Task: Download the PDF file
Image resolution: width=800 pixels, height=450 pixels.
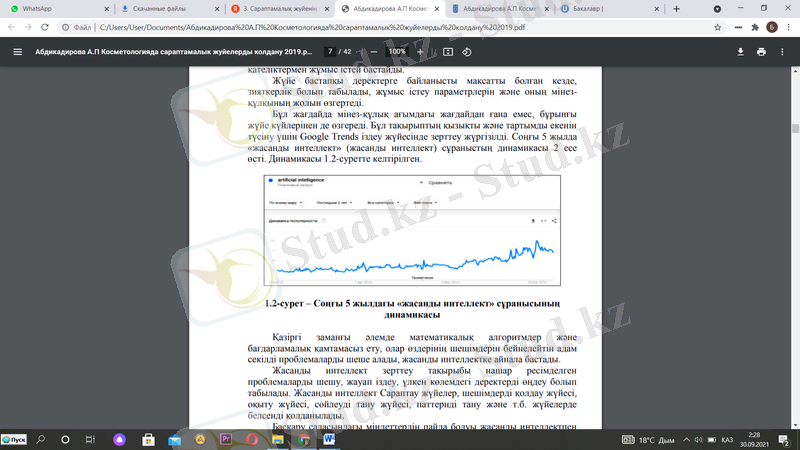Action: tap(740, 52)
